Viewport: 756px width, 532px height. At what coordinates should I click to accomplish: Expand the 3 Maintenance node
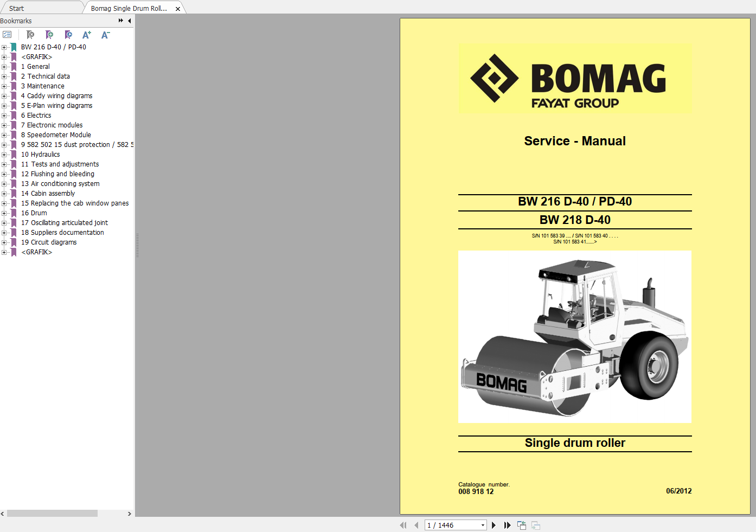pos(4,86)
